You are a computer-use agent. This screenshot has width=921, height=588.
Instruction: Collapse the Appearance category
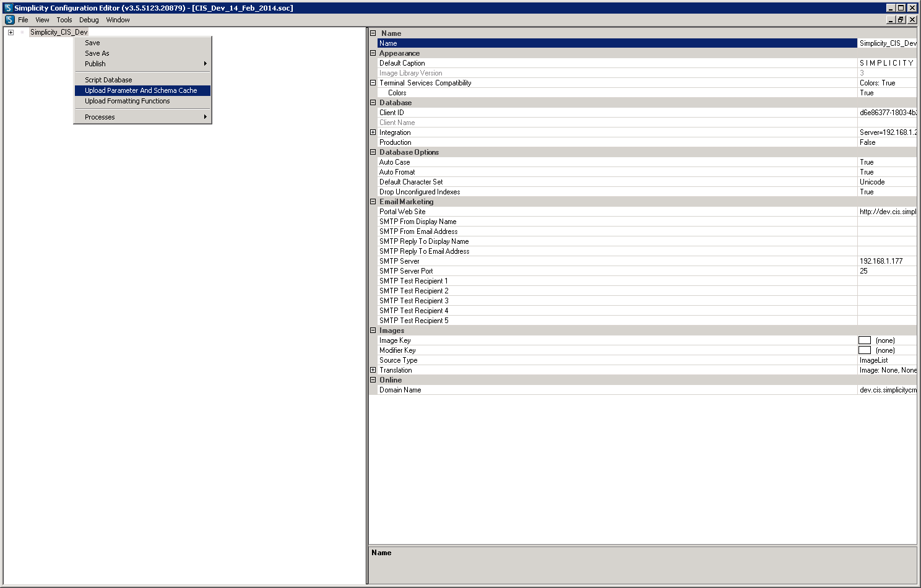[373, 53]
